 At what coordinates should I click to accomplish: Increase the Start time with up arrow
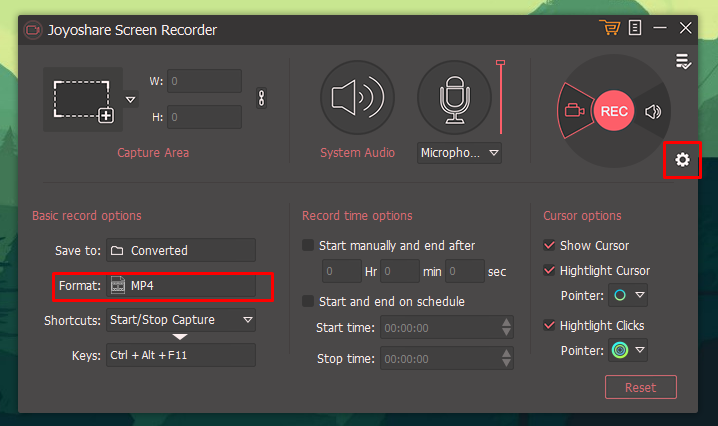pyautogui.click(x=506, y=322)
